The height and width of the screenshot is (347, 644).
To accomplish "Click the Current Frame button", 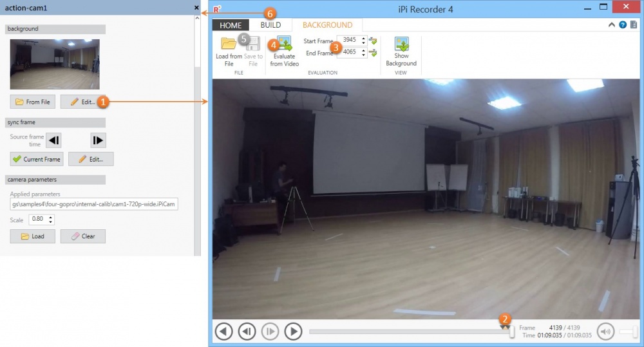I will point(37,159).
